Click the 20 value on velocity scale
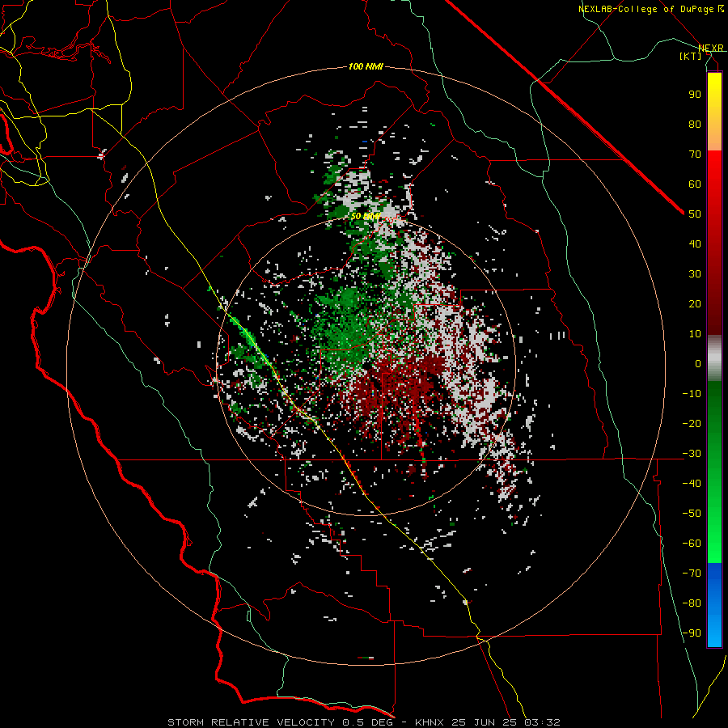This screenshot has height=728, width=728. point(695,303)
